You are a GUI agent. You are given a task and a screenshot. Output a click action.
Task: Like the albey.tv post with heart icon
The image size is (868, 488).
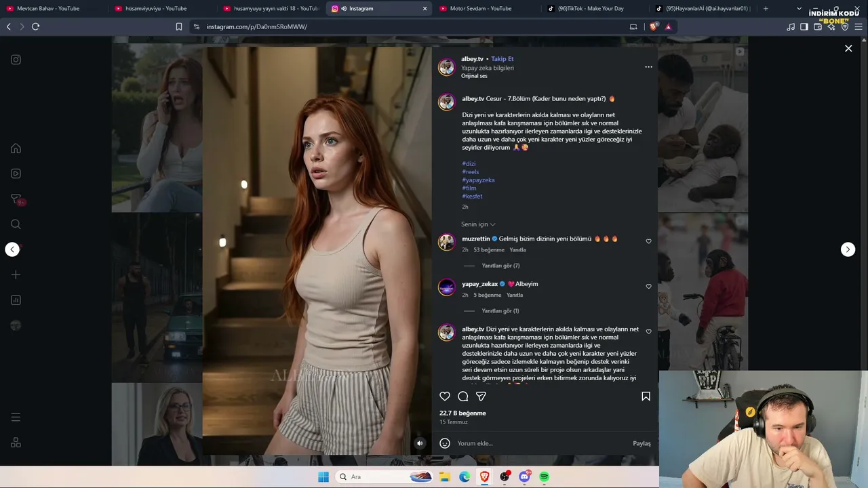[x=445, y=396]
